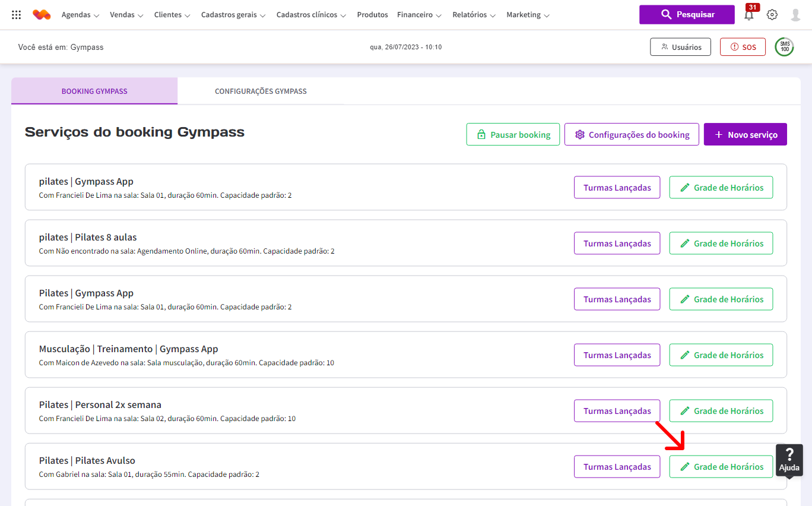Open Turmas Lançadas for Personal 2x semana

pos(617,410)
